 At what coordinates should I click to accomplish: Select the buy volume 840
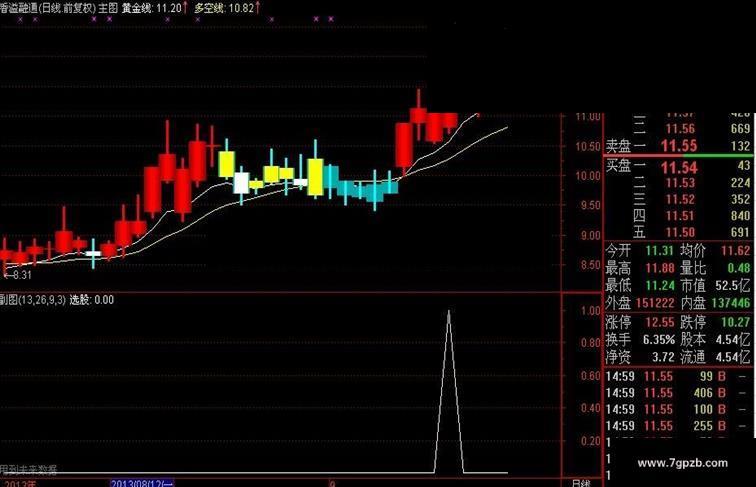(740, 216)
